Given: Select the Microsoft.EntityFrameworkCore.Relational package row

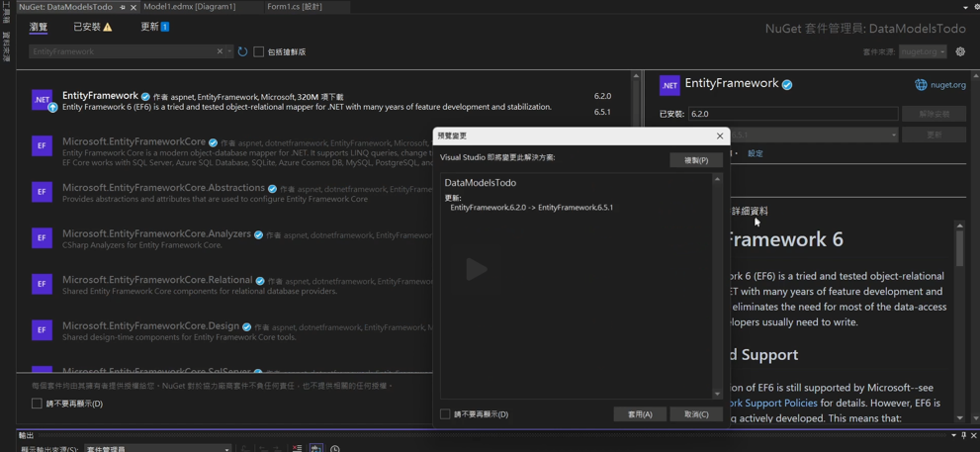Looking at the screenshot, I should (232, 285).
